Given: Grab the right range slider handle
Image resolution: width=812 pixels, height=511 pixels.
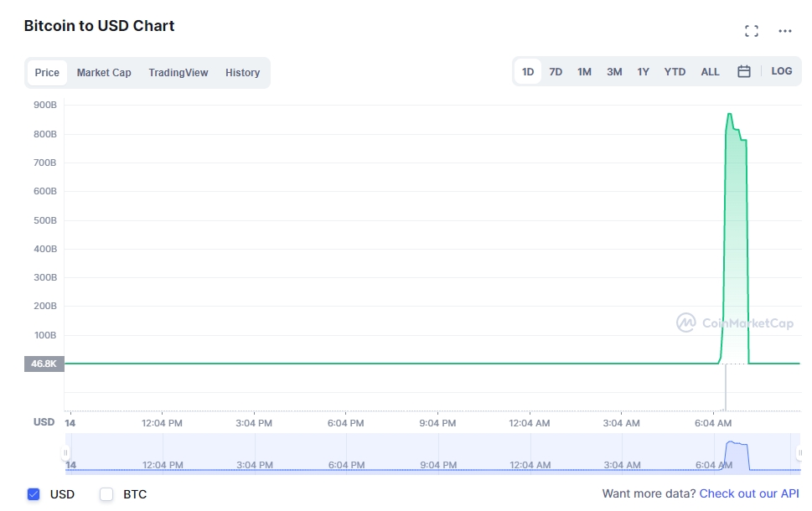Looking at the screenshot, I should (799, 453).
